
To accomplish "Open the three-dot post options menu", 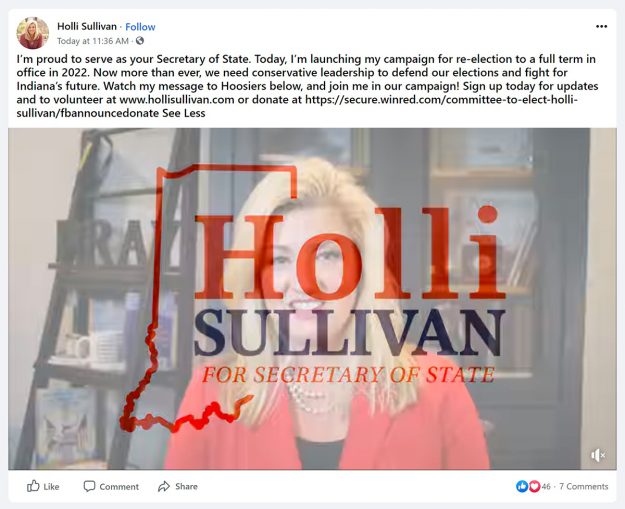I will (x=601, y=27).
